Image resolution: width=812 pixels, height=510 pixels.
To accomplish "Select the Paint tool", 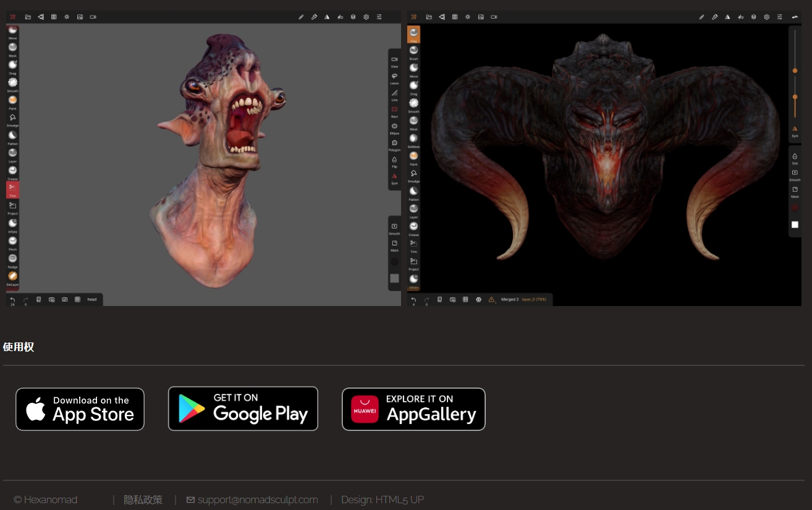I will (12, 101).
